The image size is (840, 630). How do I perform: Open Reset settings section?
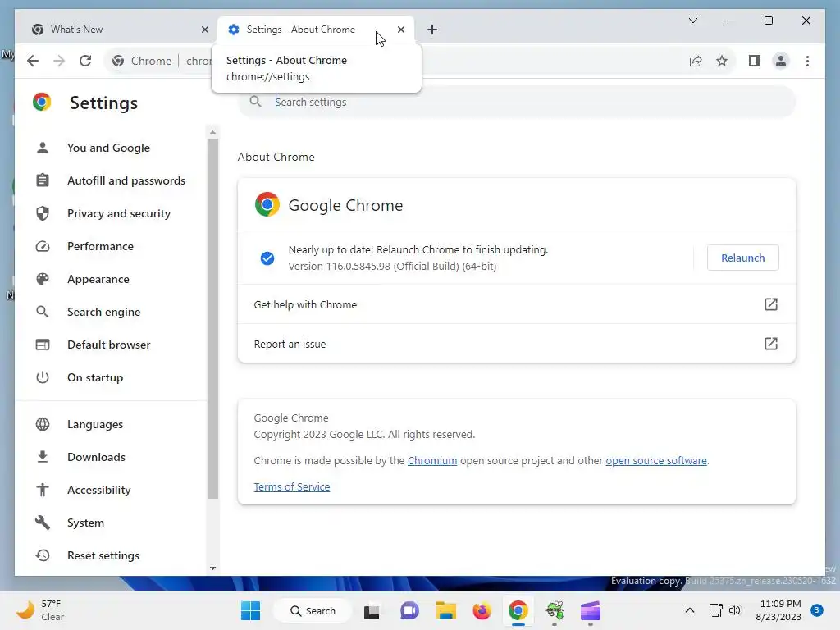coord(103,555)
